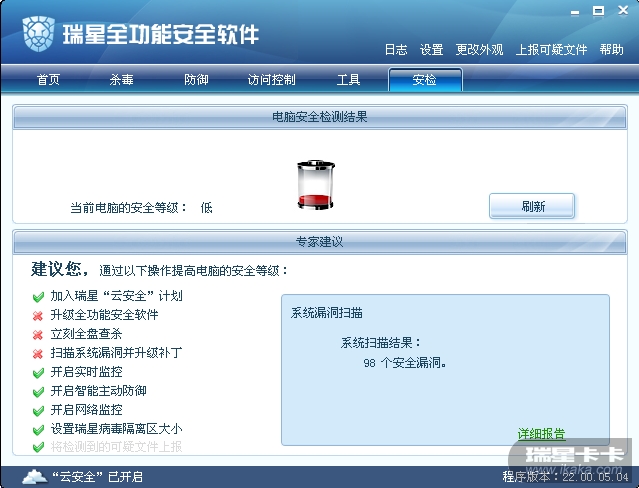
Task: Go to the 访问控制 tab
Action: pos(271,79)
